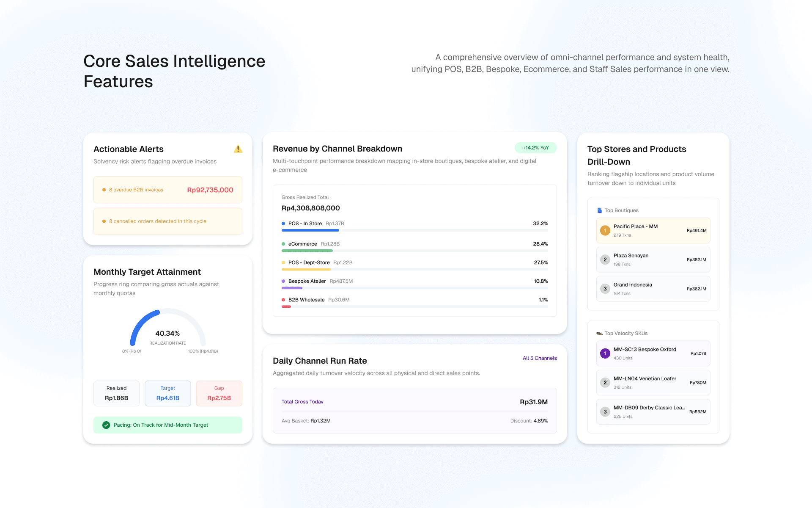Click rank 3 badge for MM-DB09 Derby Classic
Image resolution: width=812 pixels, height=508 pixels.
point(605,412)
